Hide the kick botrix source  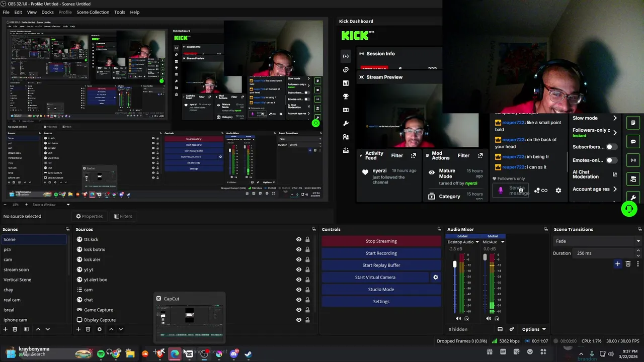[x=299, y=249]
